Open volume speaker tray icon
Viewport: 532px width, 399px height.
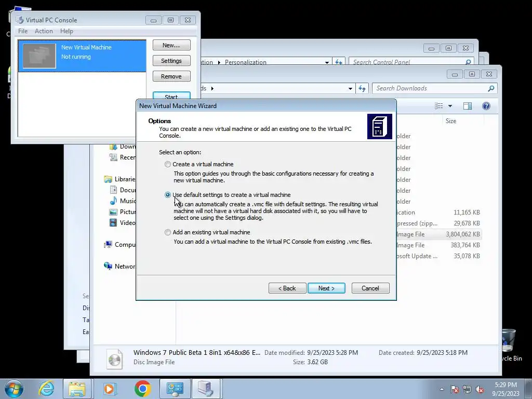(480, 389)
